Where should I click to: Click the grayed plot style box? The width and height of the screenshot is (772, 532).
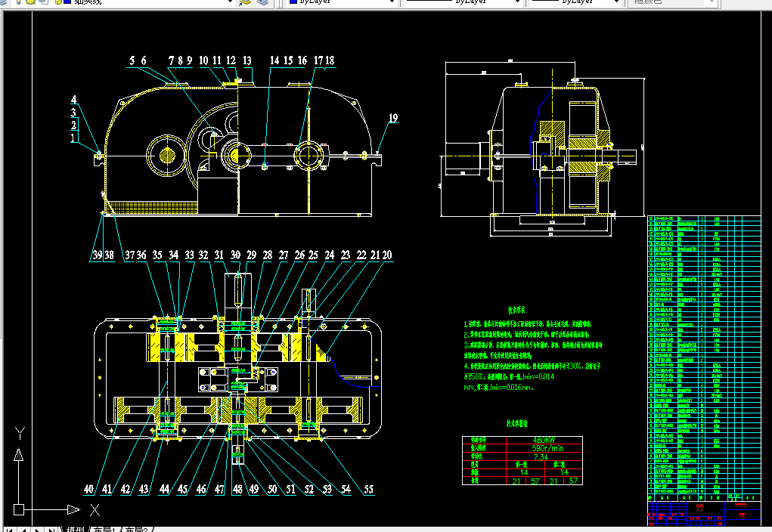coord(671,2)
